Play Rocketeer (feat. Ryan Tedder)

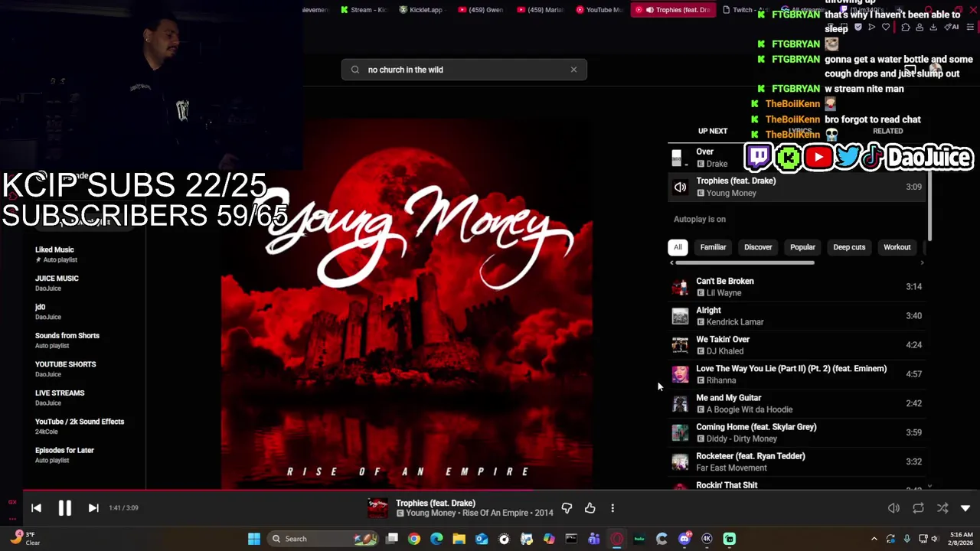(x=796, y=461)
